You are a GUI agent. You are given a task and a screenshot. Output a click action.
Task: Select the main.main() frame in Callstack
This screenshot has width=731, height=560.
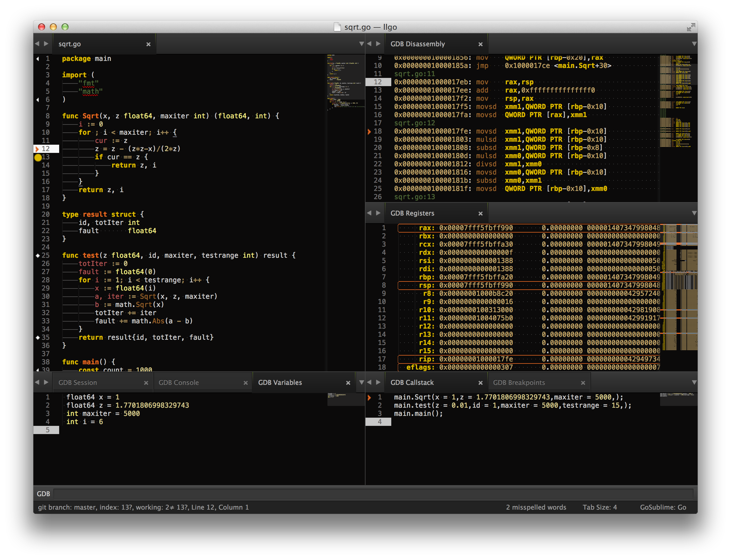coord(418,414)
